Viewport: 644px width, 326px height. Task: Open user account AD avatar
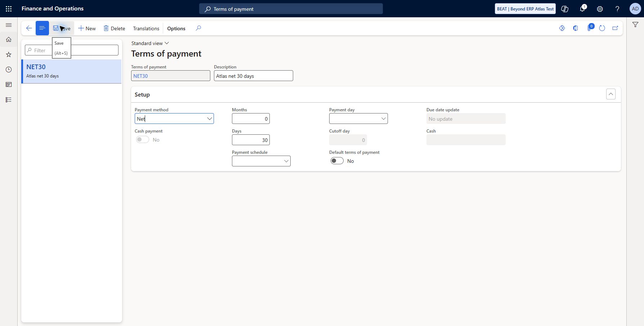pos(635,9)
